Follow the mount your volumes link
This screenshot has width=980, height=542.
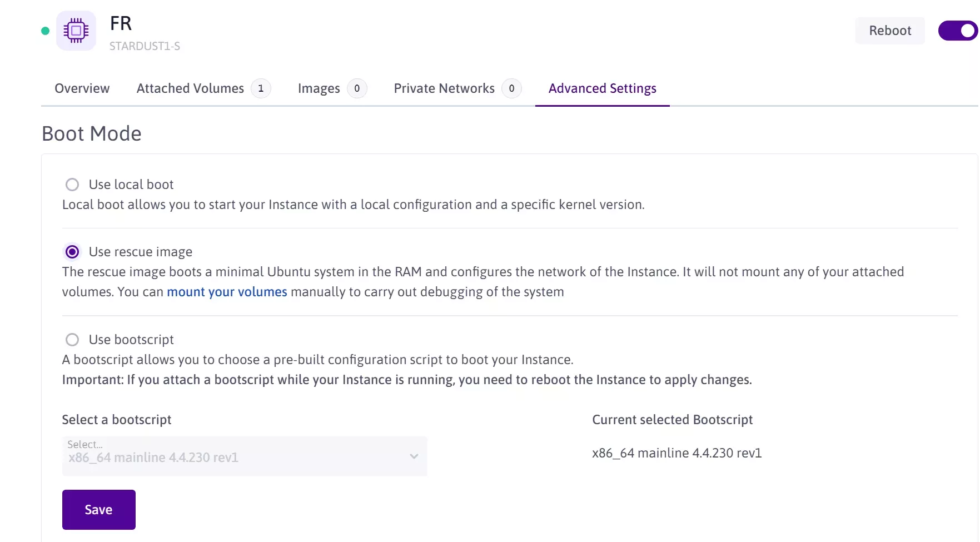tap(227, 292)
